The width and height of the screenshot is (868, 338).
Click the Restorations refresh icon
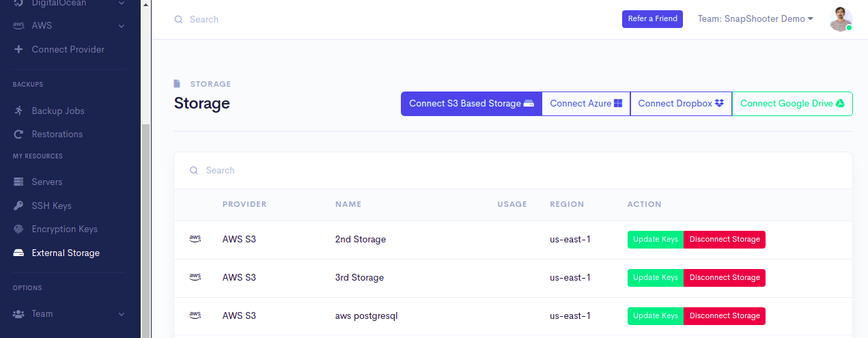pyautogui.click(x=18, y=134)
